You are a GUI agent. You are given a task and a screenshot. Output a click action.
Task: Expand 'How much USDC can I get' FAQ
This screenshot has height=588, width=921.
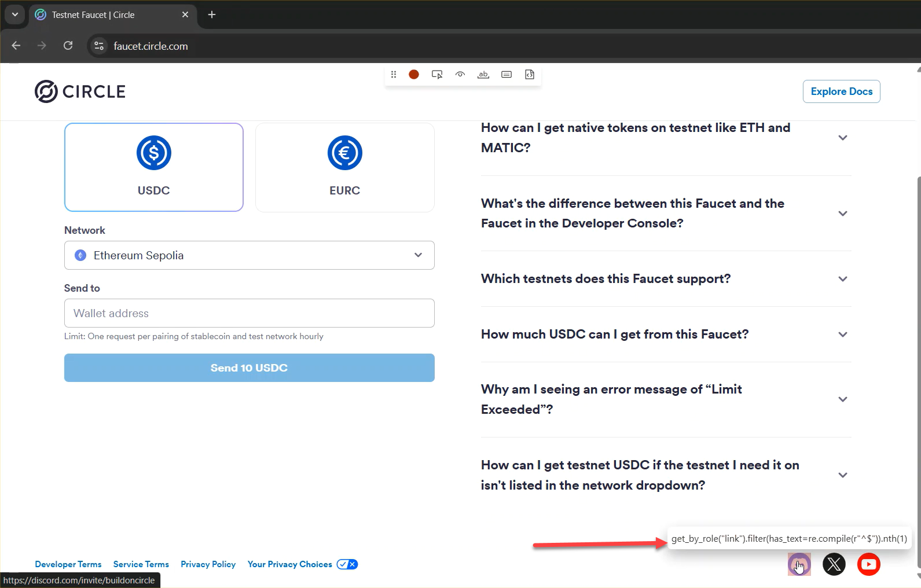pos(666,335)
